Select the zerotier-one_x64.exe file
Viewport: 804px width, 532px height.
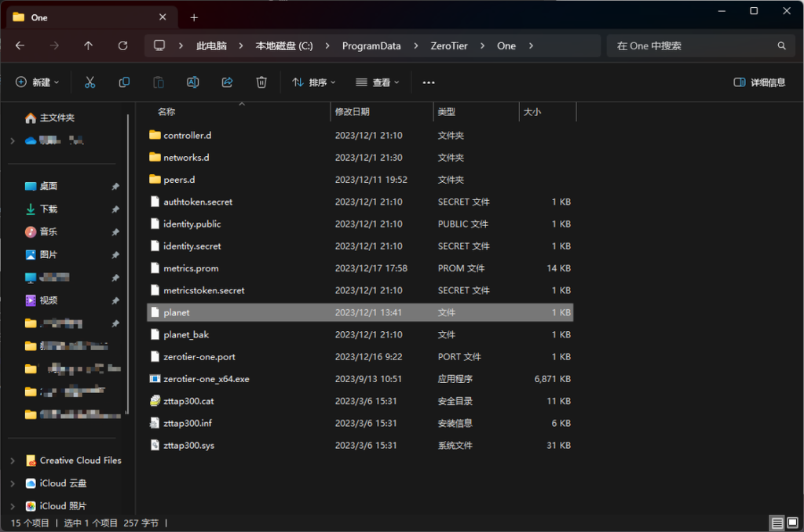point(206,379)
